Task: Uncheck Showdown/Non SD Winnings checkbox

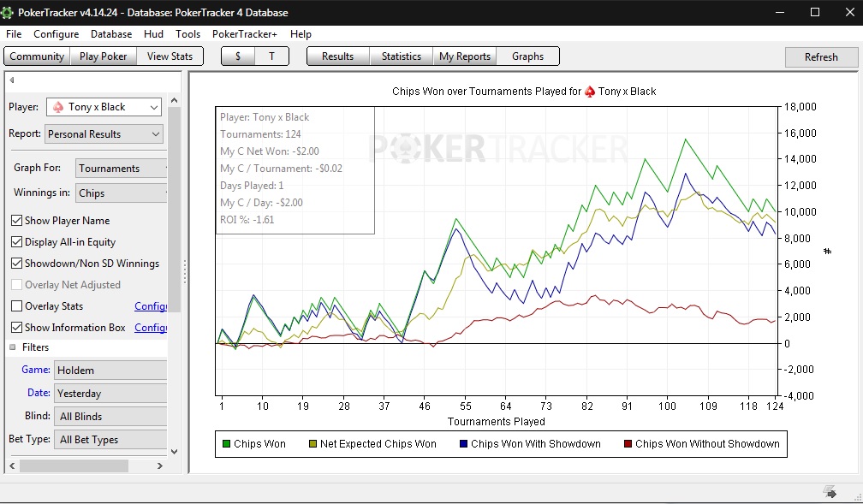Action: coord(17,264)
